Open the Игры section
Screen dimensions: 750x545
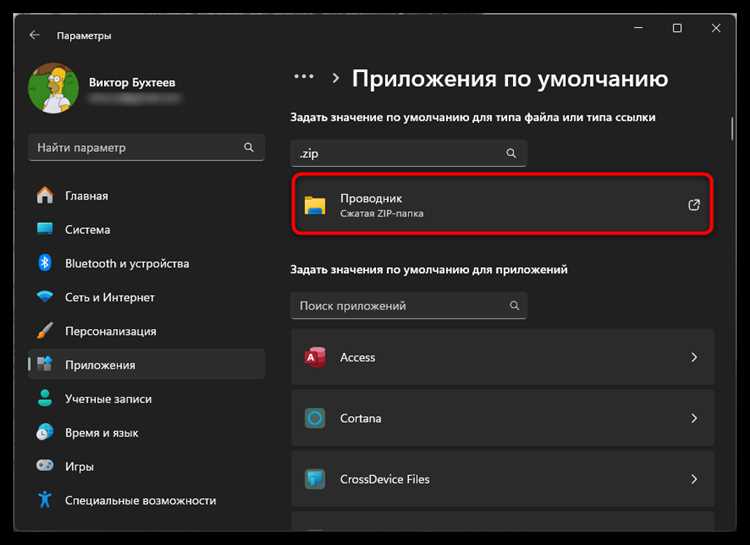tap(146, 467)
